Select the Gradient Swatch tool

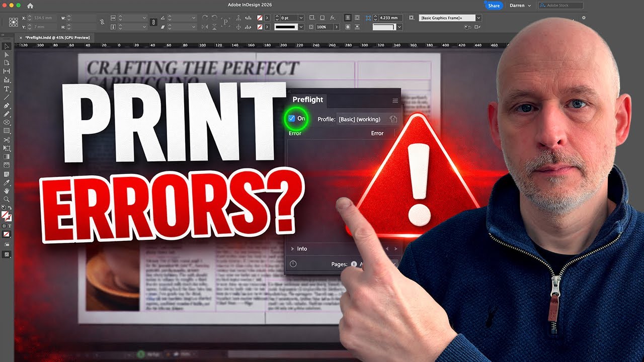(x=7, y=156)
